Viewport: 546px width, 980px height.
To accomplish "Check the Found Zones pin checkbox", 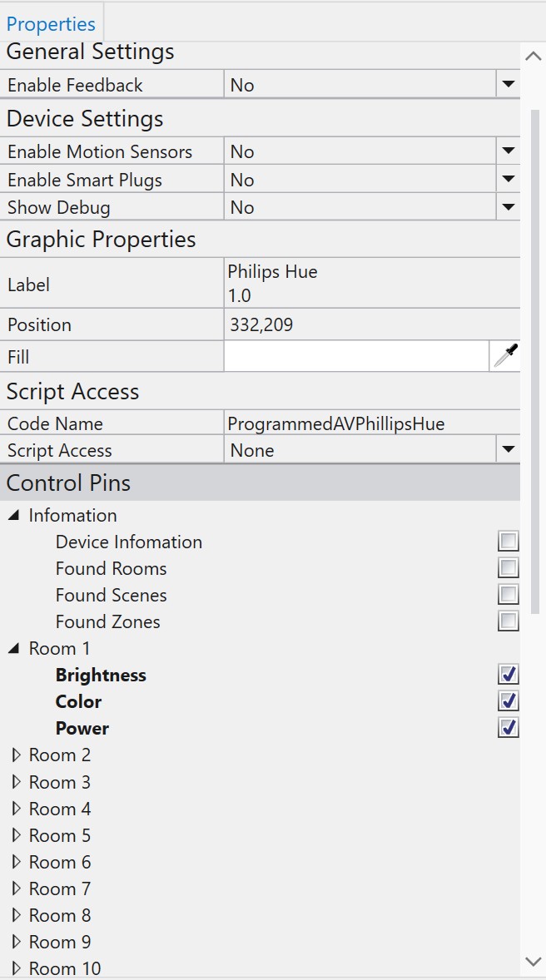I will [x=508, y=621].
